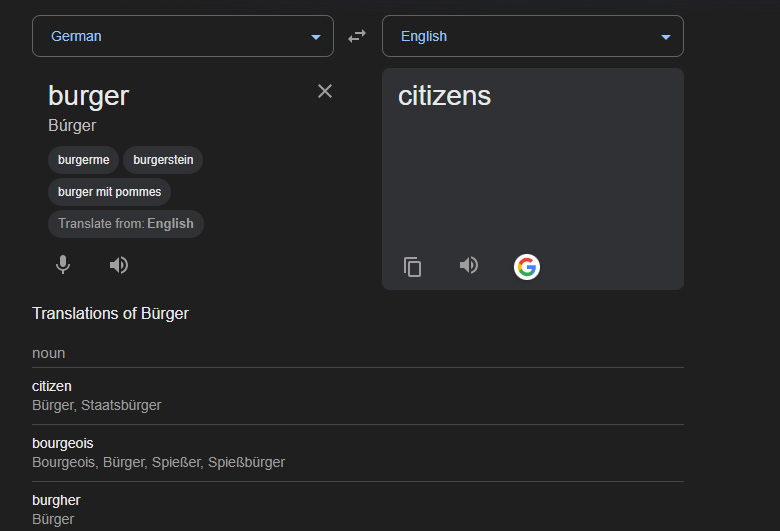
Task: Clear the source text with X
Action: pos(325,91)
